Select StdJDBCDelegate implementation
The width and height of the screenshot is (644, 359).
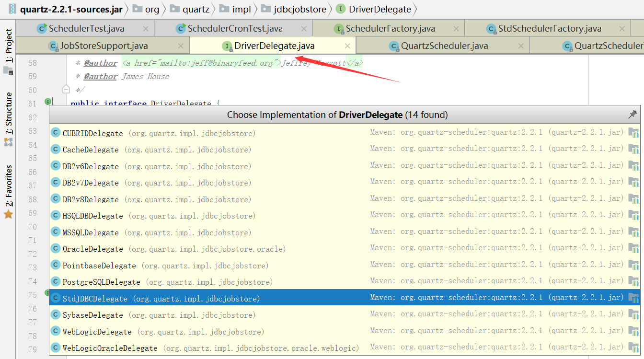[x=345, y=298]
